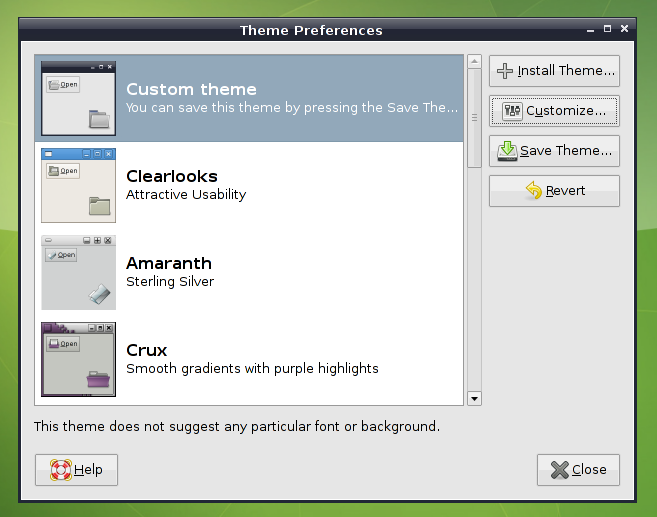
Task: Click 'Attractive Usability' description
Action: [186, 194]
